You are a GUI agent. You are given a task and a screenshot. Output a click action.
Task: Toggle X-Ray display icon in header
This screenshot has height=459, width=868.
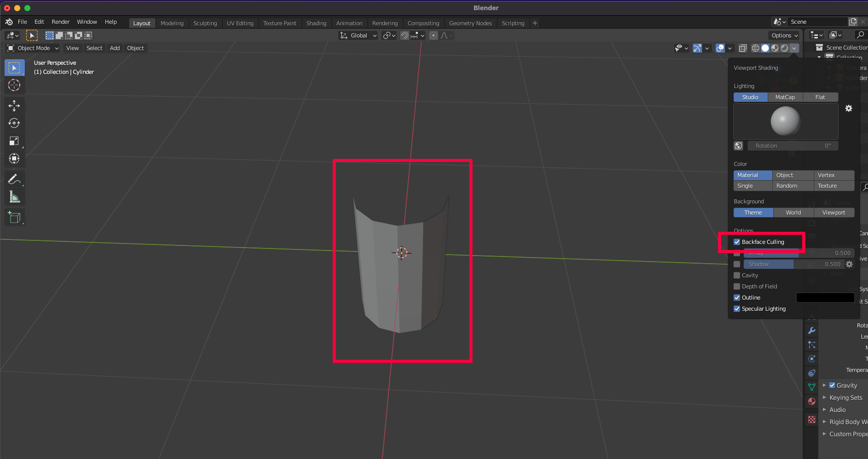coord(742,48)
